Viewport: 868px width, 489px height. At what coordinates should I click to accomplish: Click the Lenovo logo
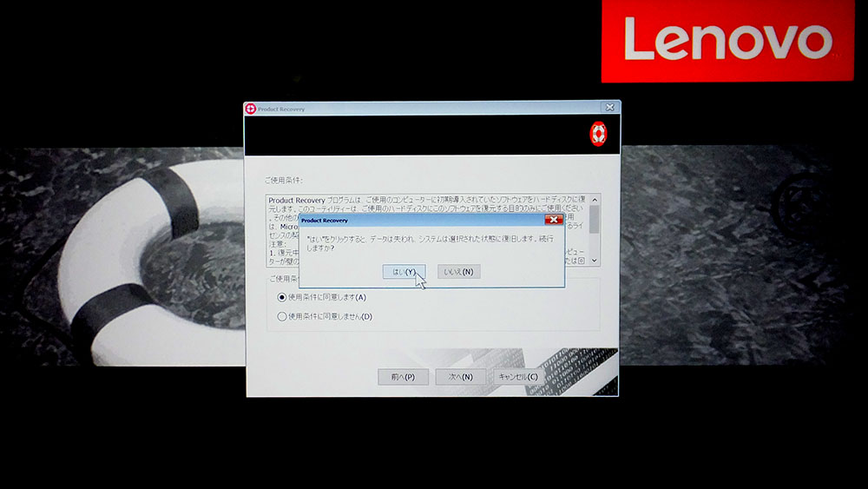727,41
